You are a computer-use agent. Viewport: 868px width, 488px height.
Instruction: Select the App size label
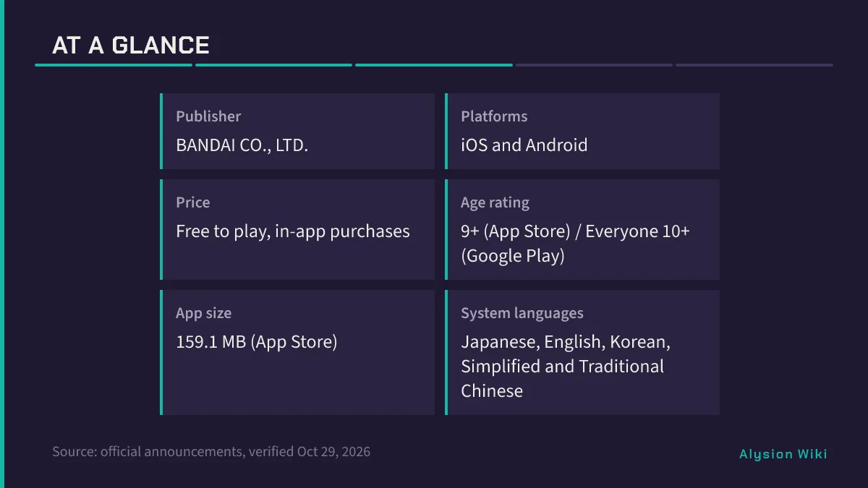(204, 313)
